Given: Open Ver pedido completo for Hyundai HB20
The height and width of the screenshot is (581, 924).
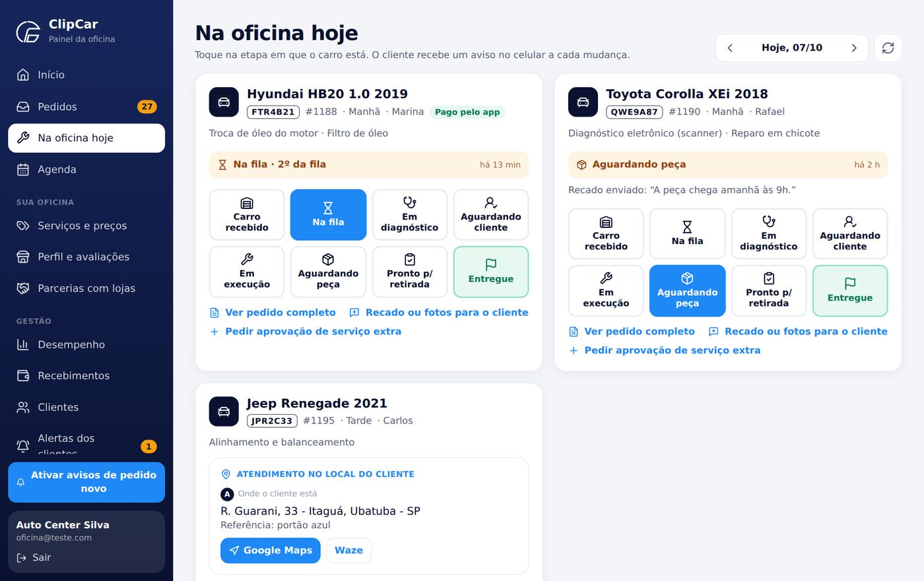Looking at the screenshot, I should click(x=273, y=313).
